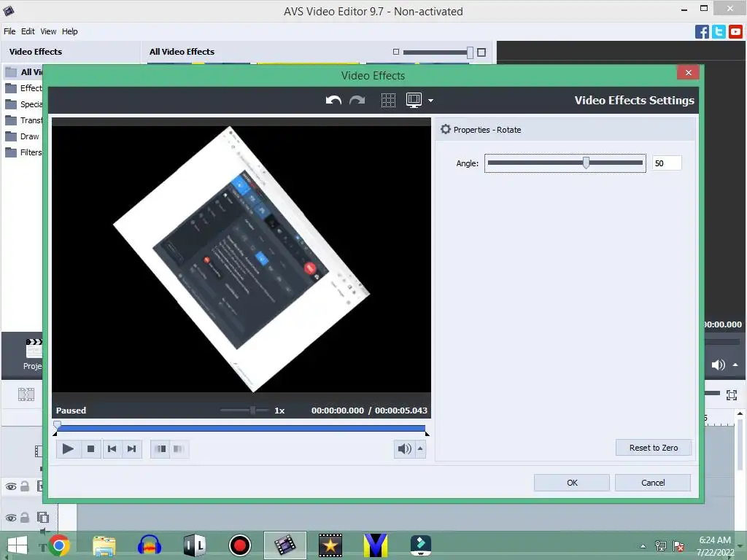
Task: Open the File menu
Action: (x=9, y=31)
